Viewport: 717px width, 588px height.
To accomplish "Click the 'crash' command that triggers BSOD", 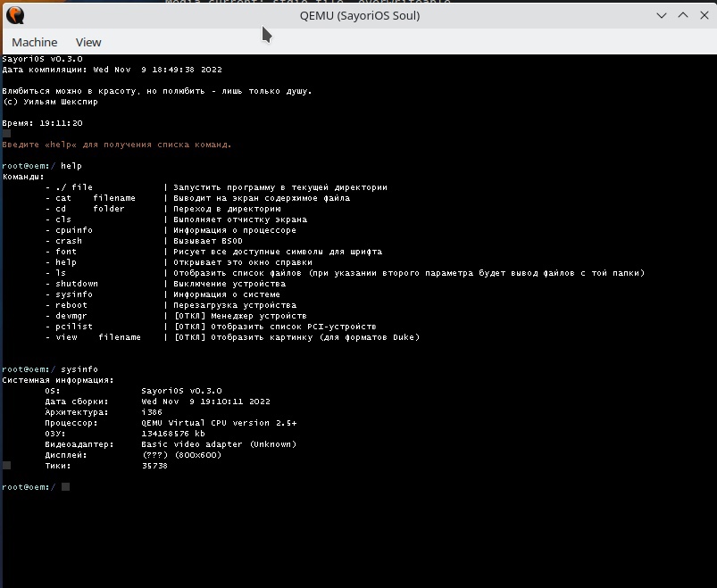I will [x=68, y=241].
